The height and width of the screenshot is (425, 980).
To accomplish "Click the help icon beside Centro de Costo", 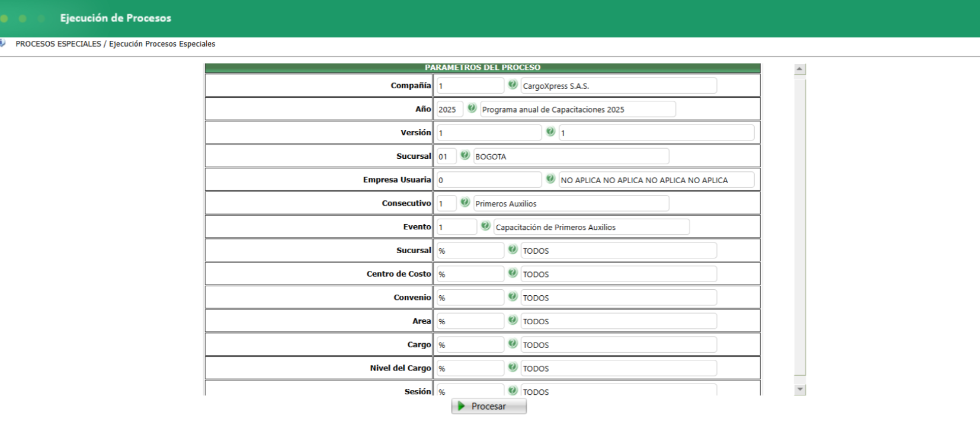I will pos(513,273).
